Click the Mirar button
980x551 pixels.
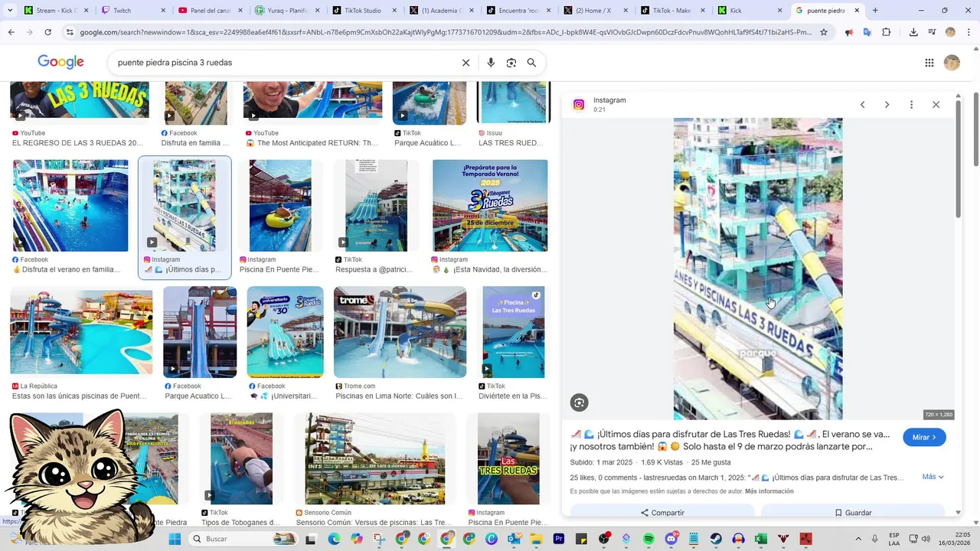tap(924, 437)
